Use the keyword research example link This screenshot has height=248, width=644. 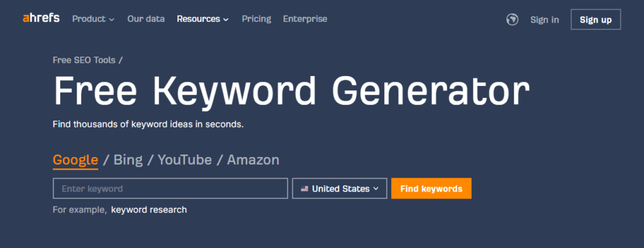tap(149, 210)
